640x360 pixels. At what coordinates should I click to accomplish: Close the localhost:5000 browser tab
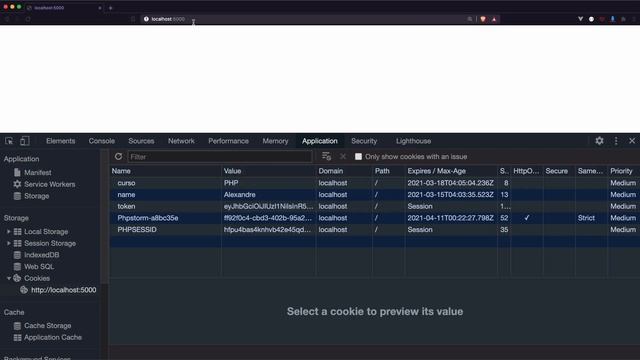(x=100, y=8)
